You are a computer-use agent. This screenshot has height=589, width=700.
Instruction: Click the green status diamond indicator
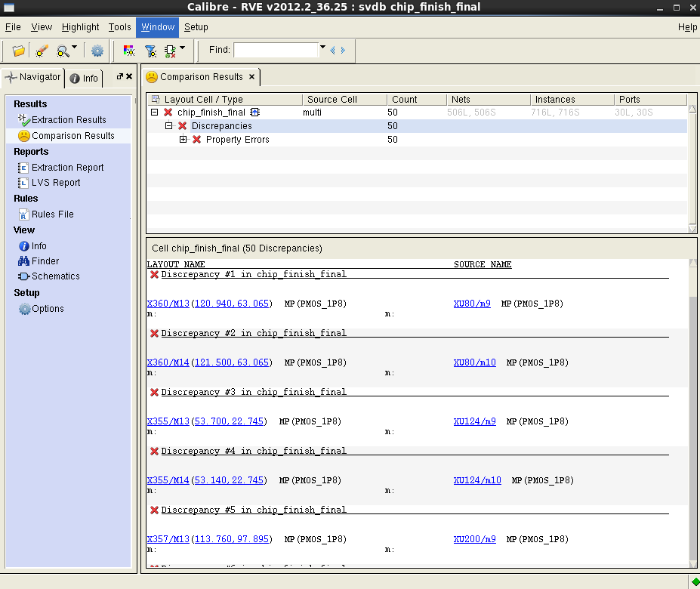[x=695, y=582]
